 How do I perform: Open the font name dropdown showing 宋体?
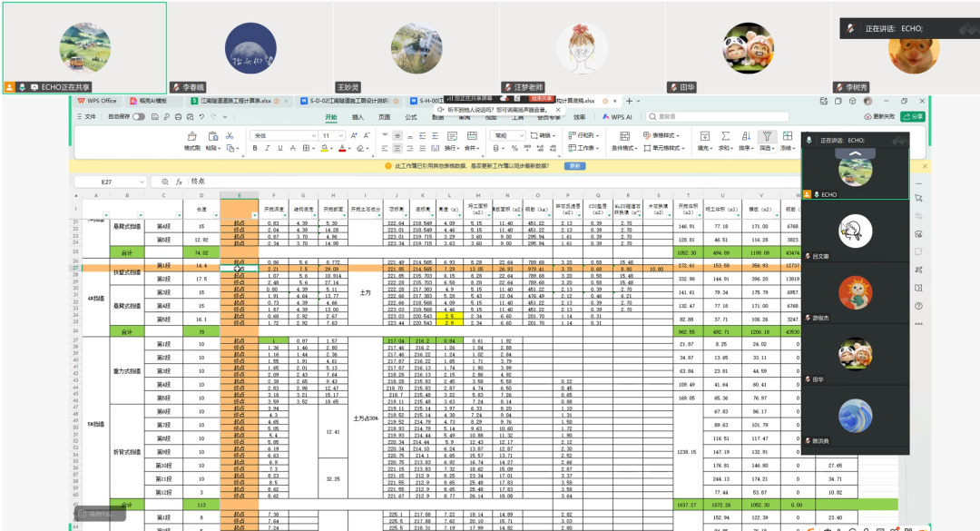coord(281,135)
